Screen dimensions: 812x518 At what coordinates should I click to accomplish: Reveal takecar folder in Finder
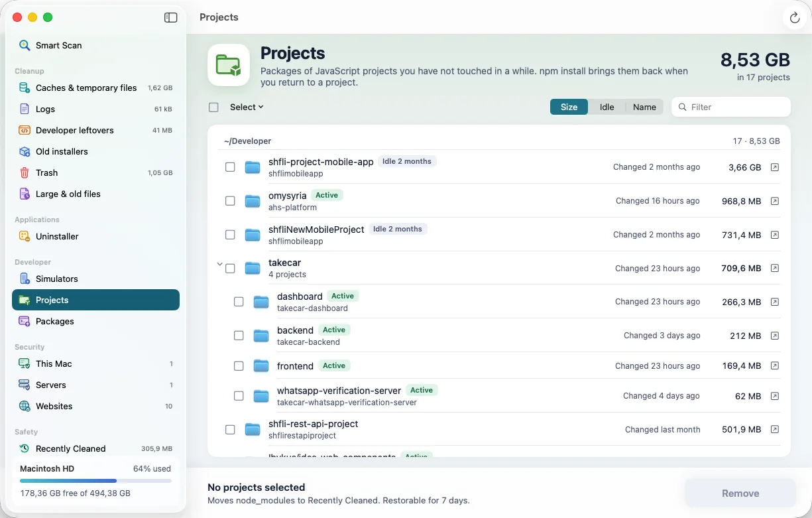775,269
